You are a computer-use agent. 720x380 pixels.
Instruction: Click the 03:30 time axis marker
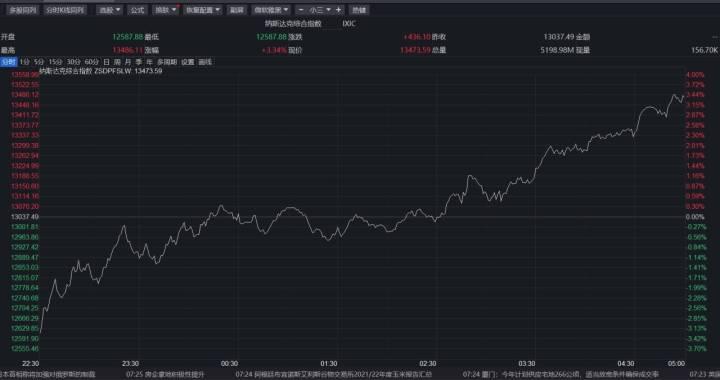527,363
